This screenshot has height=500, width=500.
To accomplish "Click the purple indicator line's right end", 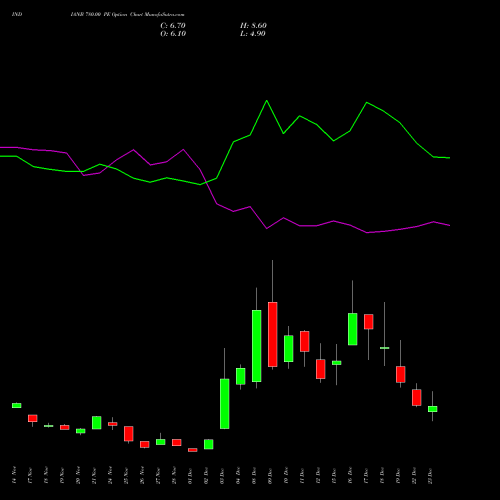I will pyautogui.click(x=450, y=226).
